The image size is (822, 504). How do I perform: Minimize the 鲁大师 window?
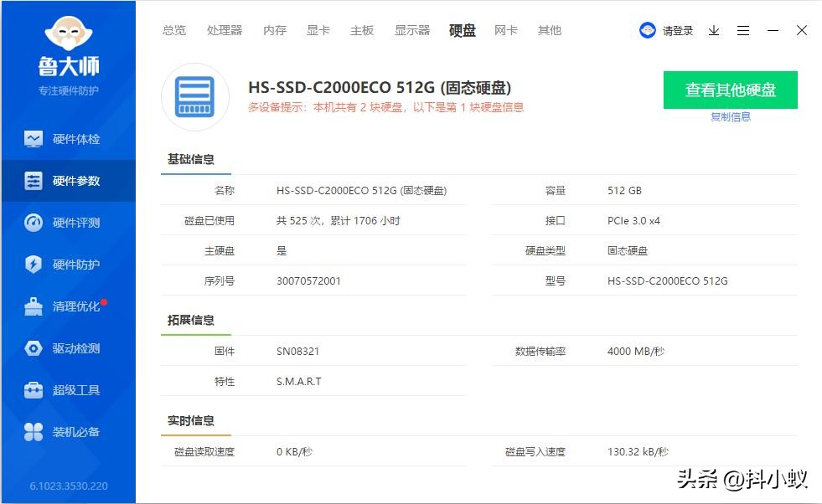(x=773, y=31)
